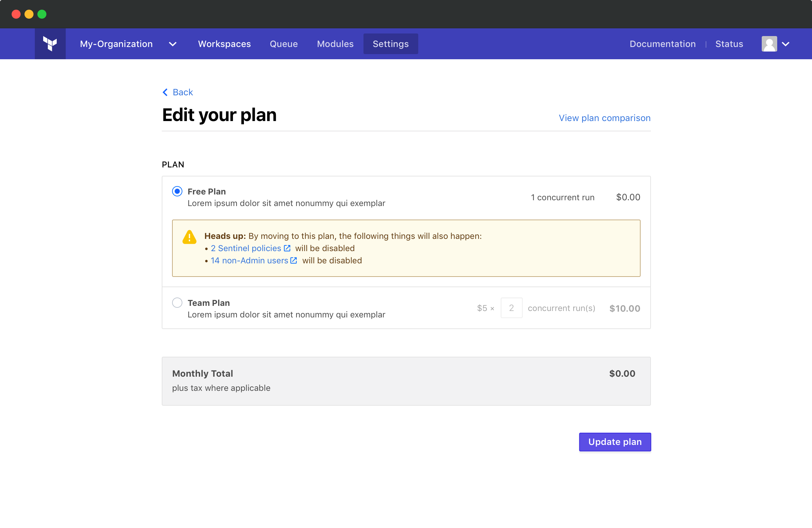Open the Status link
The image size is (812, 528).
[x=729, y=44]
